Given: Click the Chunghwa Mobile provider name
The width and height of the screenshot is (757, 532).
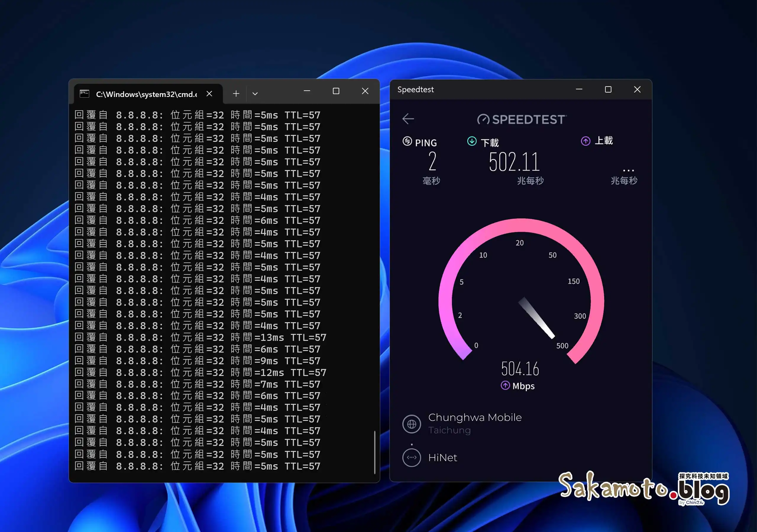Looking at the screenshot, I should [475, 417].
